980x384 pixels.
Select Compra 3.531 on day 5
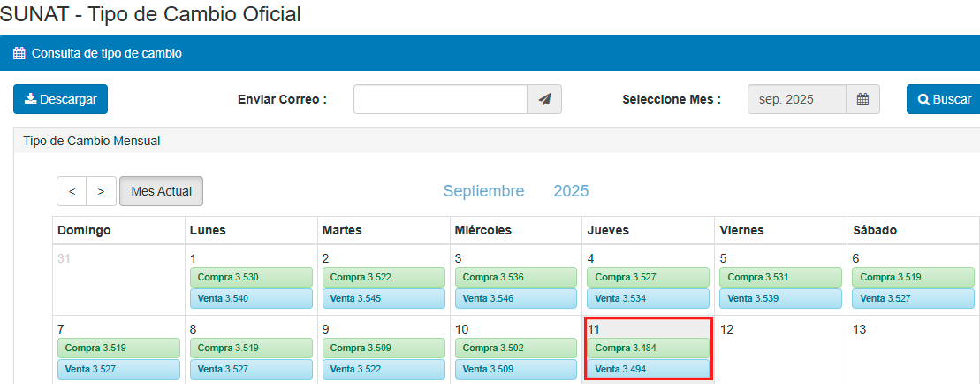781,277
